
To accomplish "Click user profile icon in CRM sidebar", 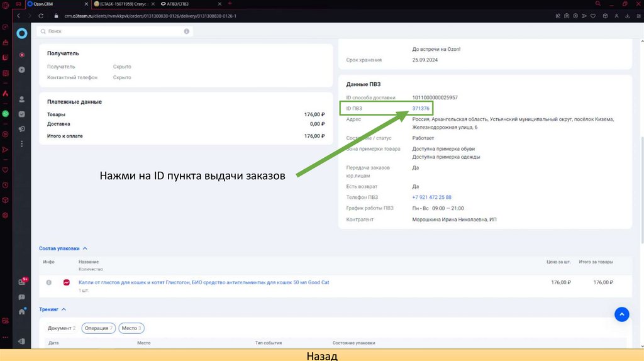I will tap(22, 99).
